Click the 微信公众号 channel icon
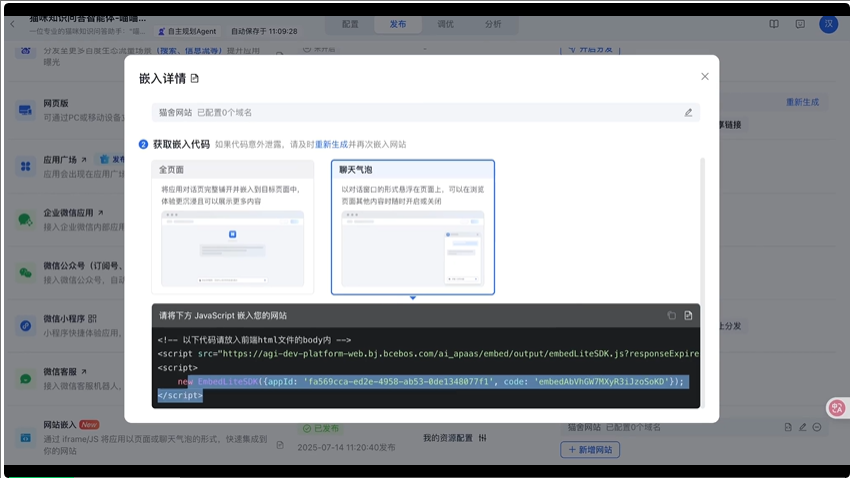 click(25, 273)
